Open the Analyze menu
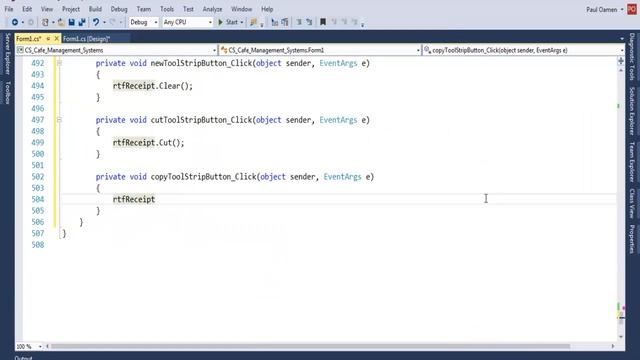 click(212, 9)
